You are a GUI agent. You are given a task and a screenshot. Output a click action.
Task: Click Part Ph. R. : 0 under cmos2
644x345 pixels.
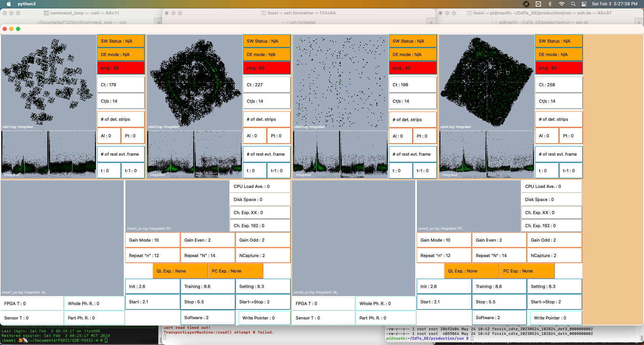[385, 318]
